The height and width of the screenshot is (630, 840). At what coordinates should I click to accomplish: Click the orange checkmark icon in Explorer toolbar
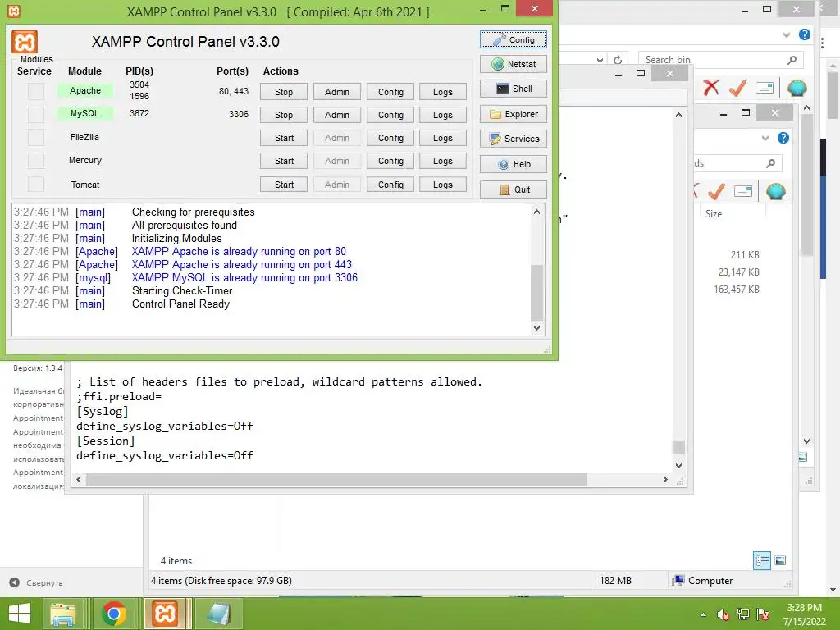[x=737, y=87]
